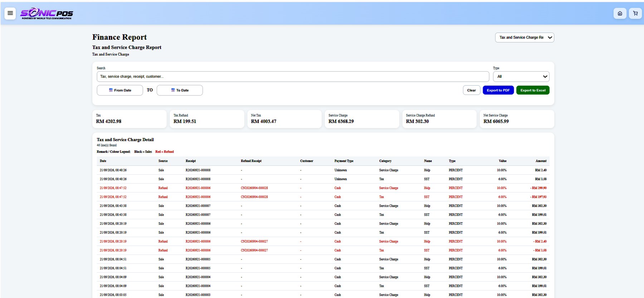Select the Net Tax card showing RM 4003.47
Screen dimensions: 644x298
pos(284,119)
